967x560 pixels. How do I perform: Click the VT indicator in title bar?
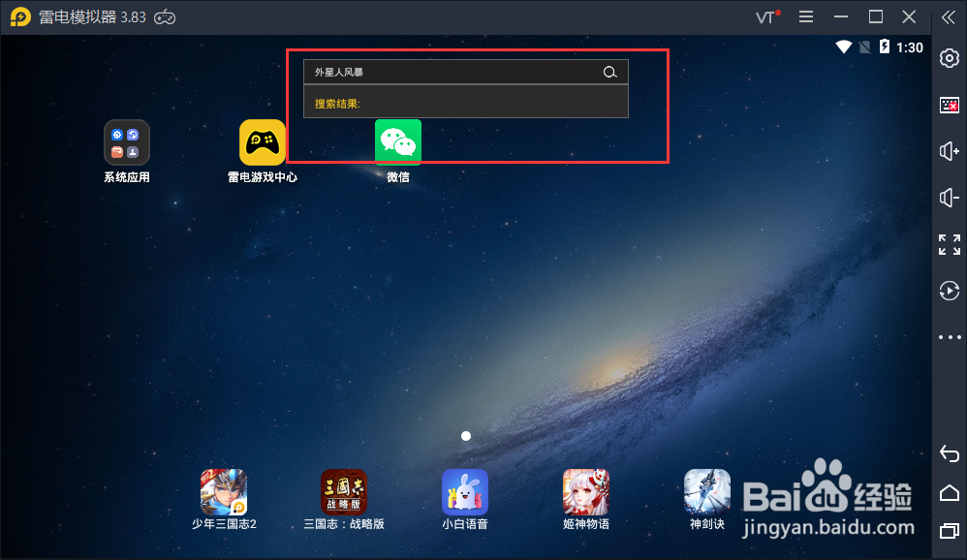pos(768,16)
